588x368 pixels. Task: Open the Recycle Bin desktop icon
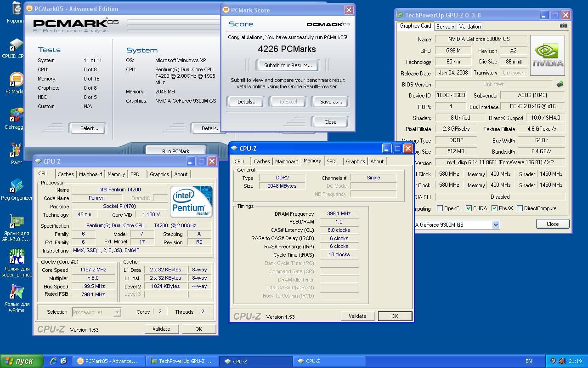[17, 8]
